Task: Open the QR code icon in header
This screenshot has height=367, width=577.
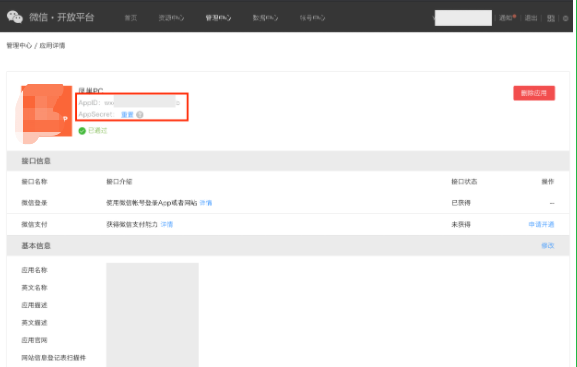Action: point(551,18)
